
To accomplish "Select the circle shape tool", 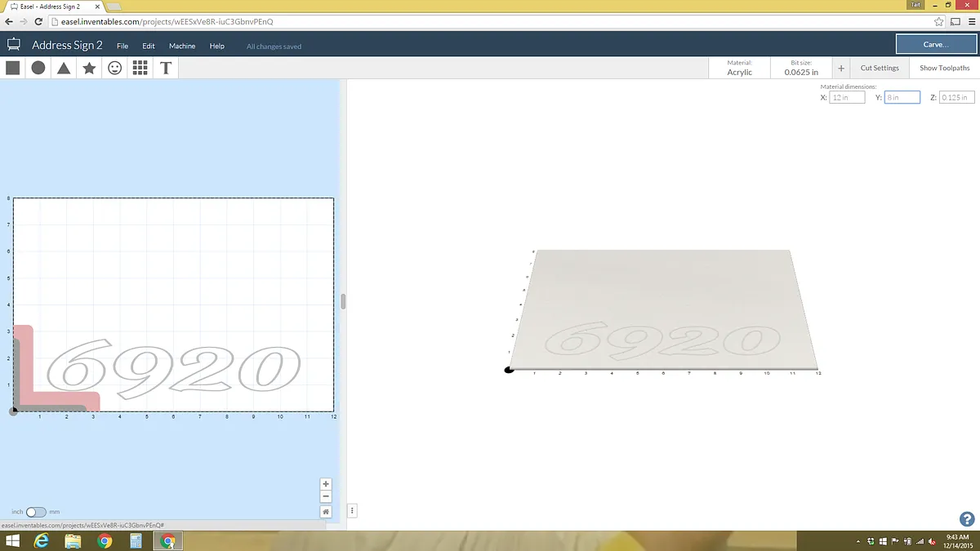I will pyautogui.click(x=38, y=68).
